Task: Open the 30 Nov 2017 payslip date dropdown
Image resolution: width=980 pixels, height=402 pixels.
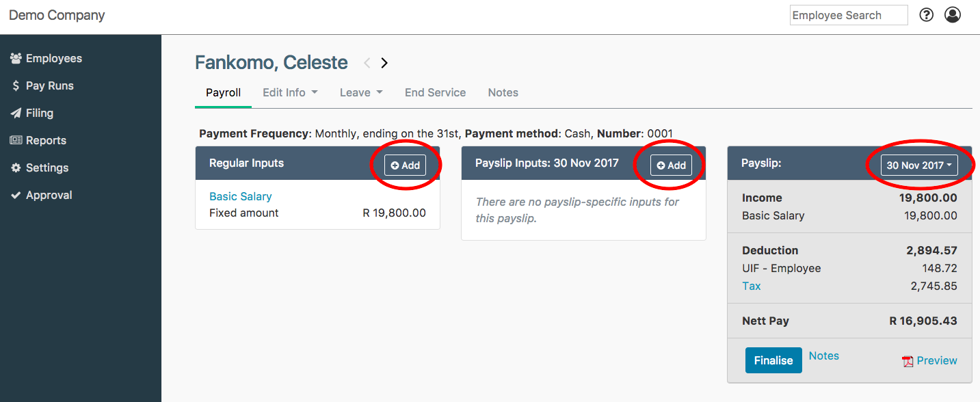Action: tap(918, 165)
